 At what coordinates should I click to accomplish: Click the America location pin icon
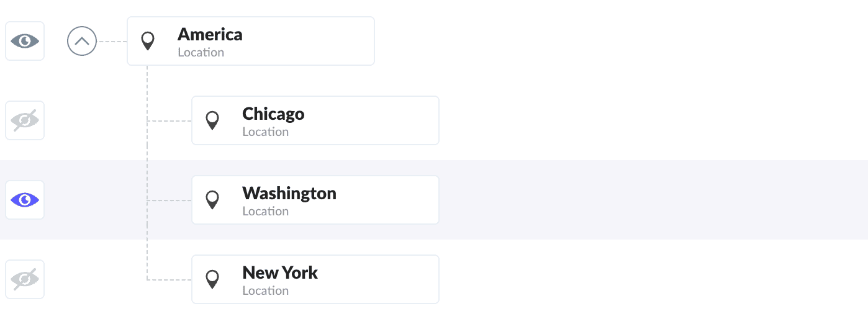147,41
